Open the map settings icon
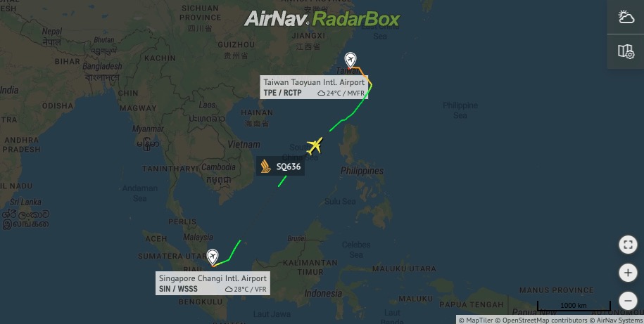This screenshot has width=644, height=324. [x=626, y=51]
